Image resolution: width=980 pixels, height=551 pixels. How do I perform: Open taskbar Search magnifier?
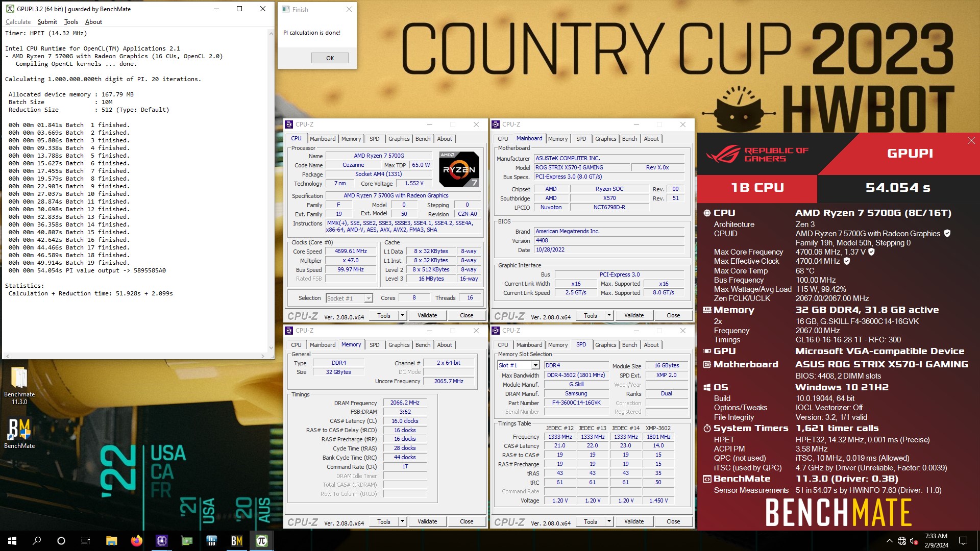pos(37,541)
